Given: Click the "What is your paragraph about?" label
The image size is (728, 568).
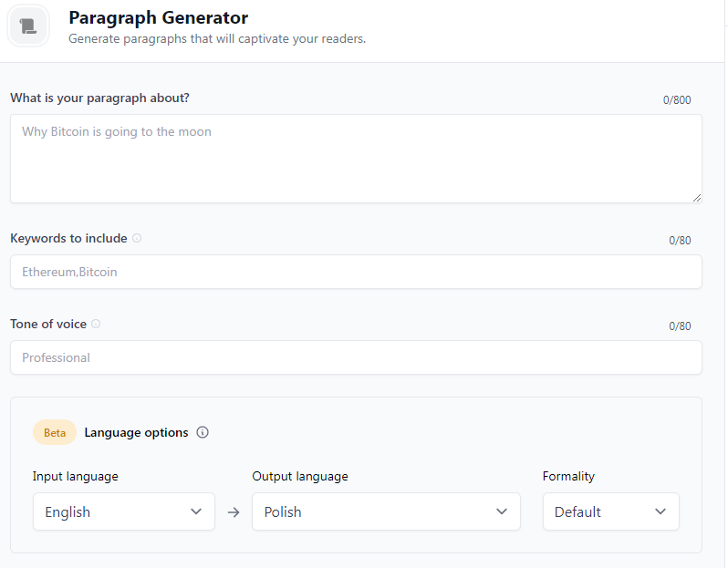Looking at the screenshot, I should (x=100, y=98).
